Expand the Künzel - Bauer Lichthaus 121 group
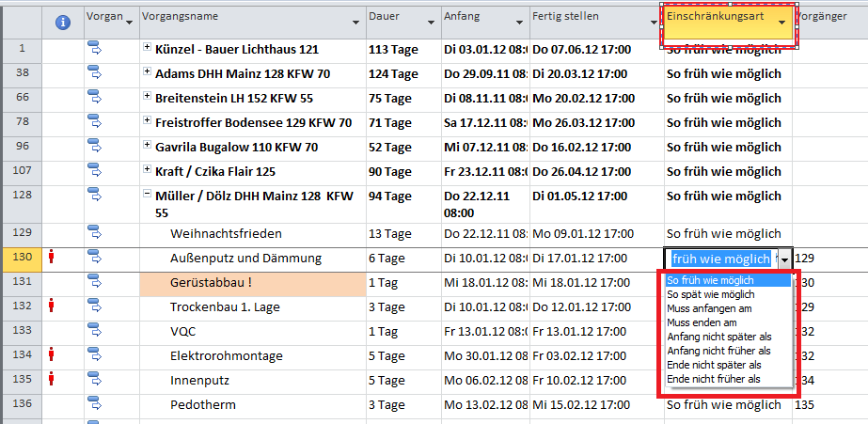868x424 pixels. tap(148, 47)
